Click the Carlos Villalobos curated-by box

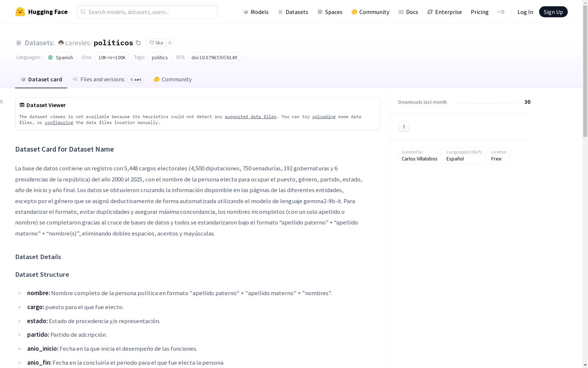coord(419,156)
